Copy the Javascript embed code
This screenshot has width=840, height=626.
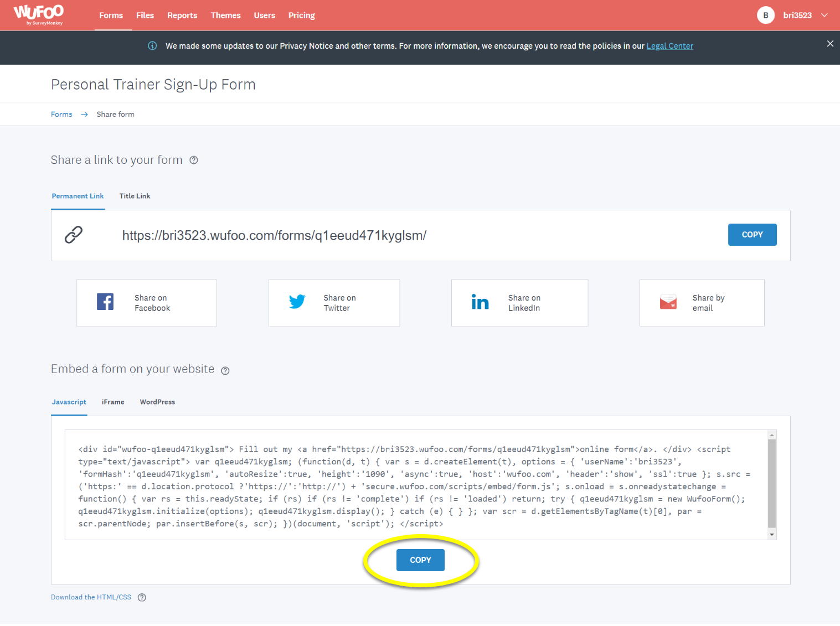[420, 560]
